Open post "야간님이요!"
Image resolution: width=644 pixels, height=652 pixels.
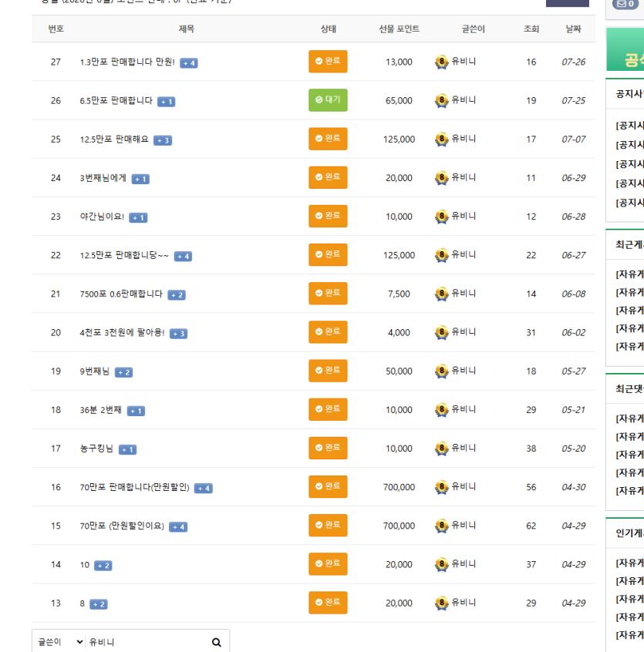[102, 217]
